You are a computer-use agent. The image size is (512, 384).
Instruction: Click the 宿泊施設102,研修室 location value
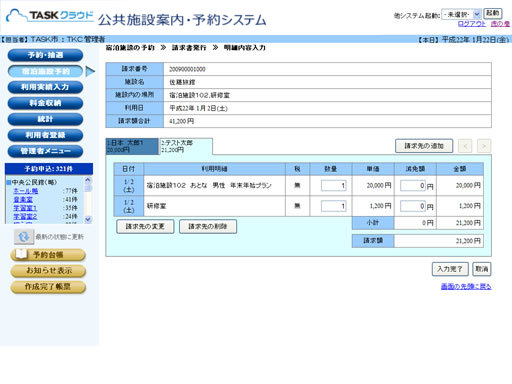199,95
